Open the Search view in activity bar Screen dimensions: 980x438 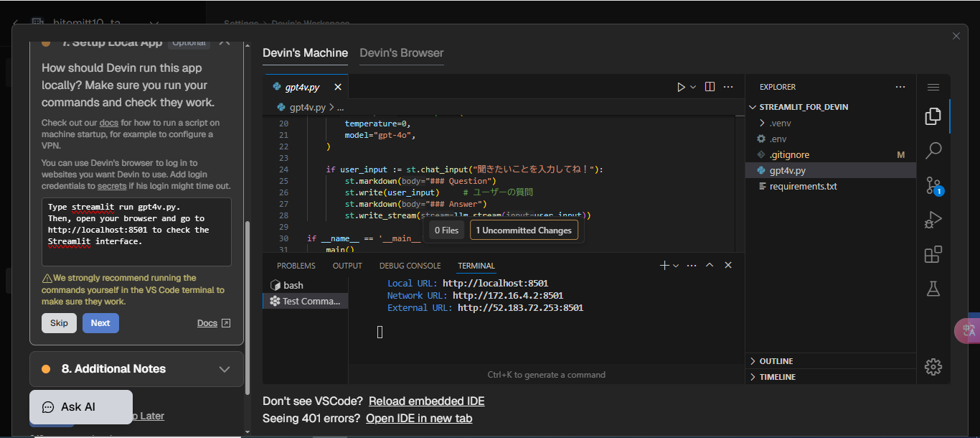tap(933, 151)
